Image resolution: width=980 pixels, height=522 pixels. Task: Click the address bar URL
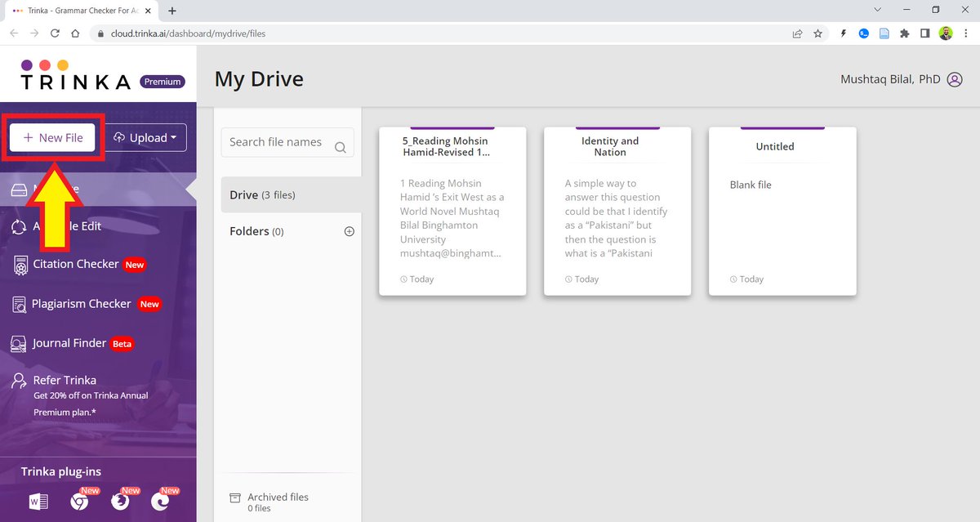188,33
